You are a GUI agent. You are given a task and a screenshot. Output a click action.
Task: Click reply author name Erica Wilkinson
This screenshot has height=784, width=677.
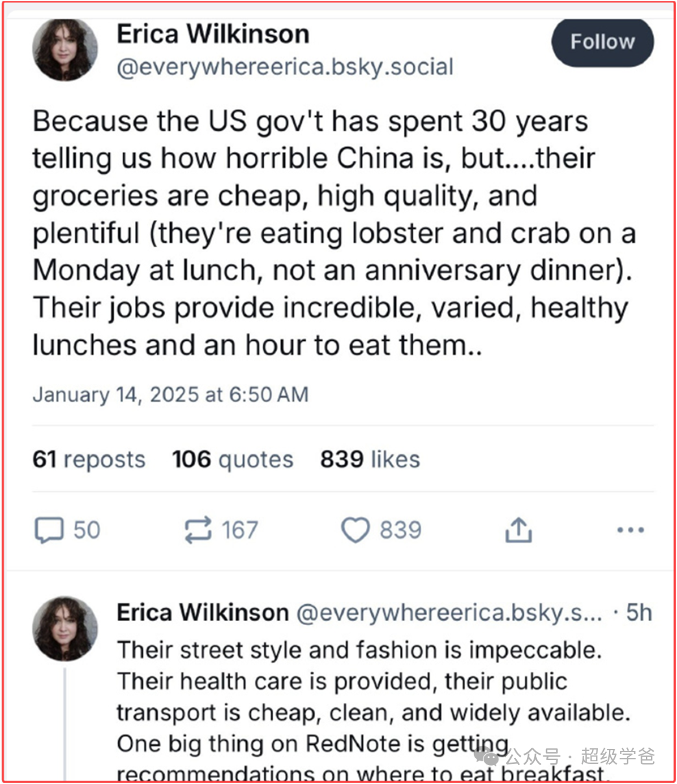(x=203, y=613)
